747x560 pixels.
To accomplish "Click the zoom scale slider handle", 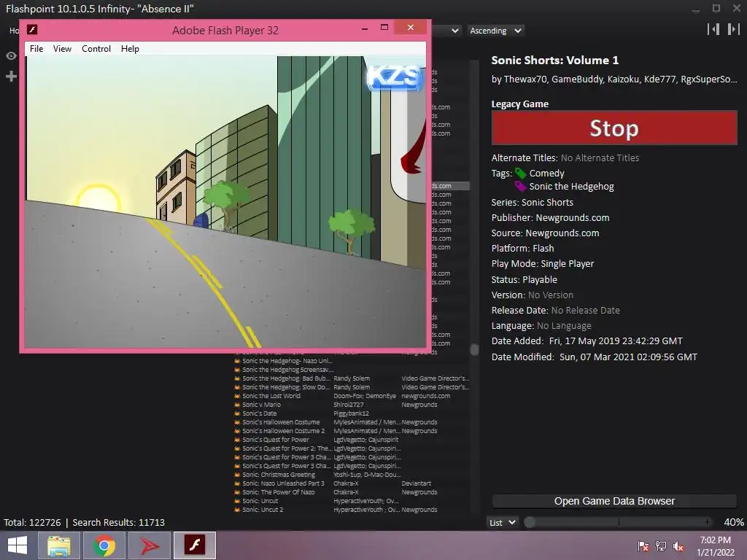I will pyautogui.click(x=530, y=522).
